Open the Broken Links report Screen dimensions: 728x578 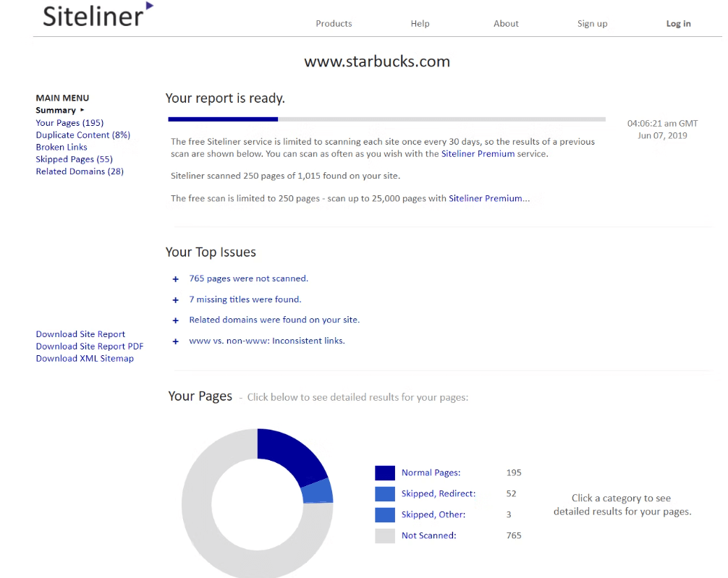click(62, 147)
